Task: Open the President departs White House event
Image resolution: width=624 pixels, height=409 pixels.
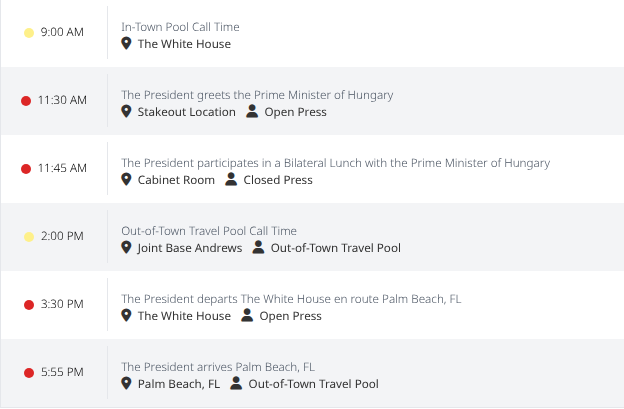Action: (291, 299)
